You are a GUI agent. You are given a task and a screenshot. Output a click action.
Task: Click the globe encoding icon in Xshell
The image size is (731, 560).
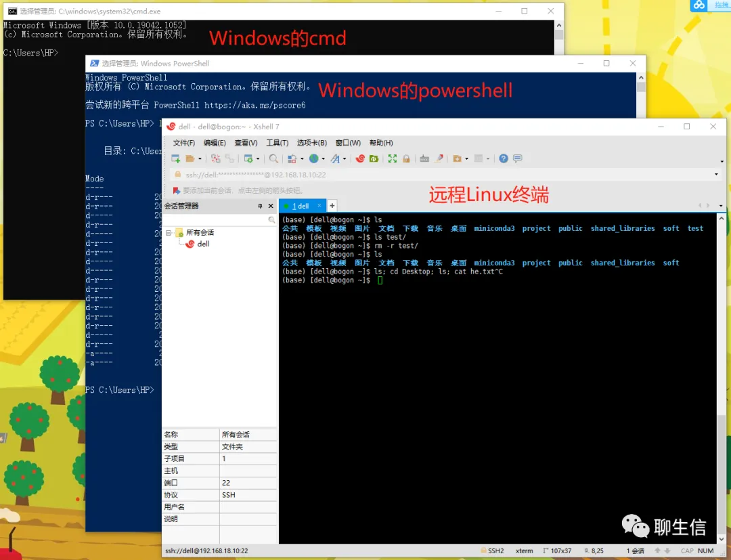pyautogui.click(x=314, y=158)
